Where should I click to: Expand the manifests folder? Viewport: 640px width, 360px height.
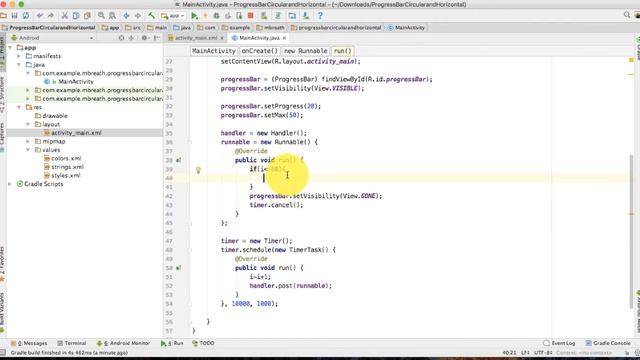[19, 56]
